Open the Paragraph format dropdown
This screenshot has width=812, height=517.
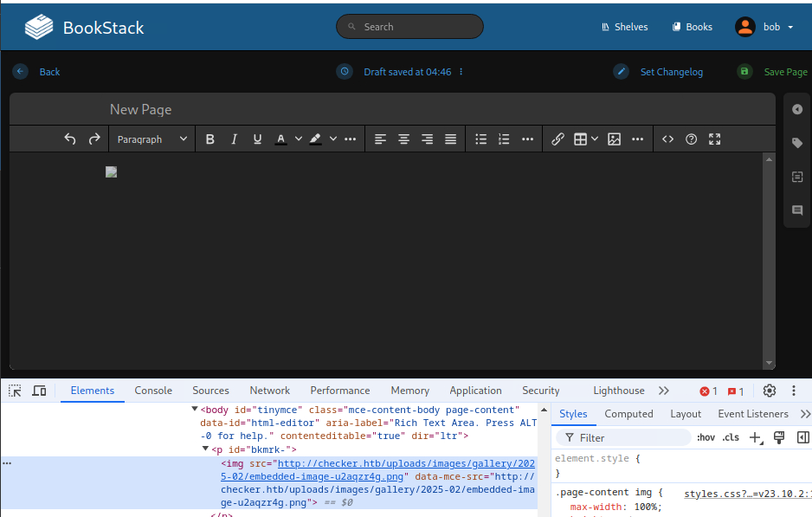(x=151, y=139)
